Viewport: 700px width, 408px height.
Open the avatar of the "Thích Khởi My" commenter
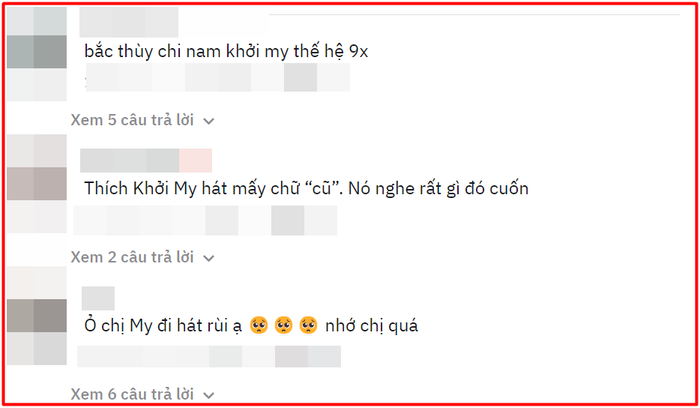[x=37, y=183]
